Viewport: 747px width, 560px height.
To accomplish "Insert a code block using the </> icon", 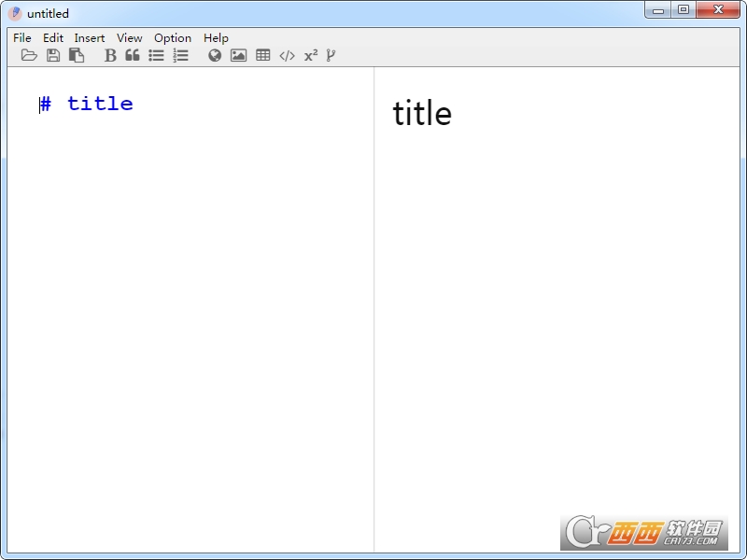I will tap(287, 55).
